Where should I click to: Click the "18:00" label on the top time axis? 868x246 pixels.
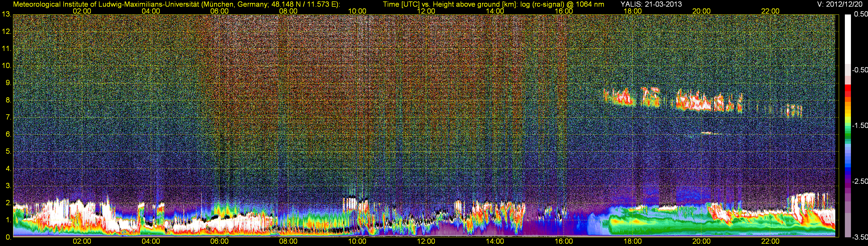(632, 11)
